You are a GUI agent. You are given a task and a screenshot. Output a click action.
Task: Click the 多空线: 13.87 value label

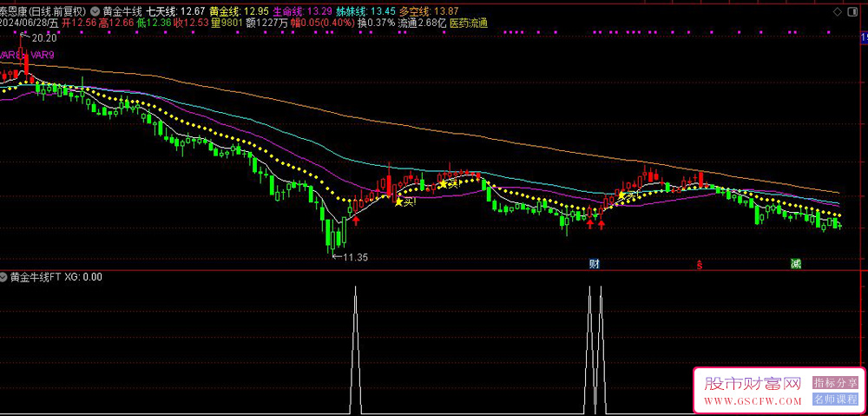coord(429,11)
